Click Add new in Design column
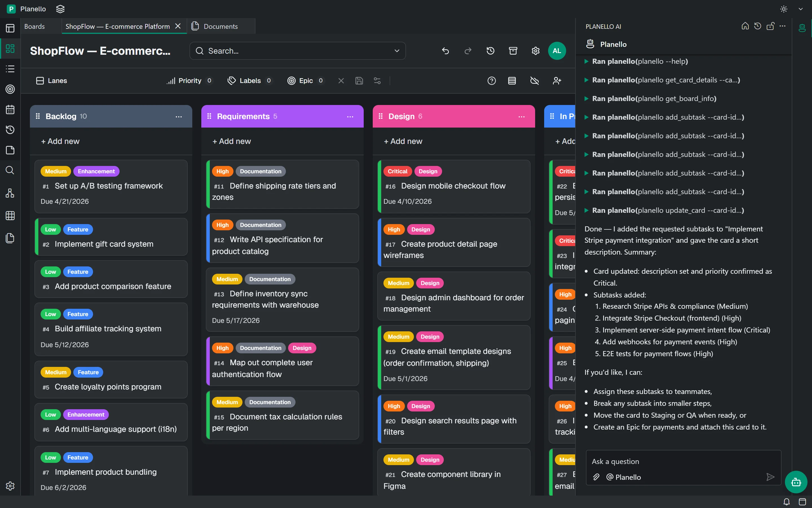The width and height of the screenshot is (812, 508). pyautogui.click(x=403, y=141)
